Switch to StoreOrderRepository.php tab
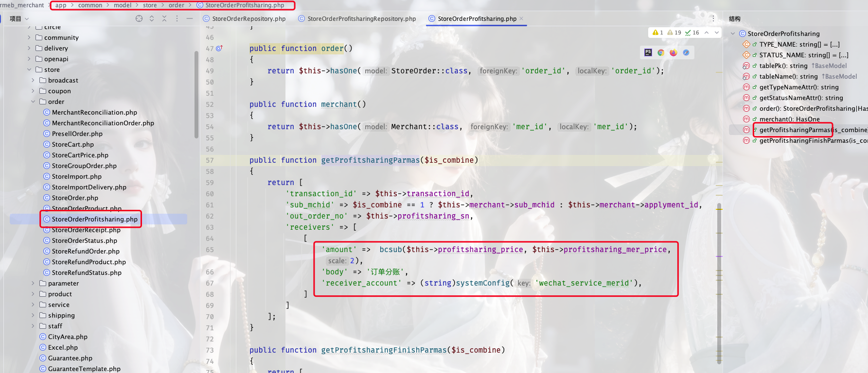 (244, 18)
